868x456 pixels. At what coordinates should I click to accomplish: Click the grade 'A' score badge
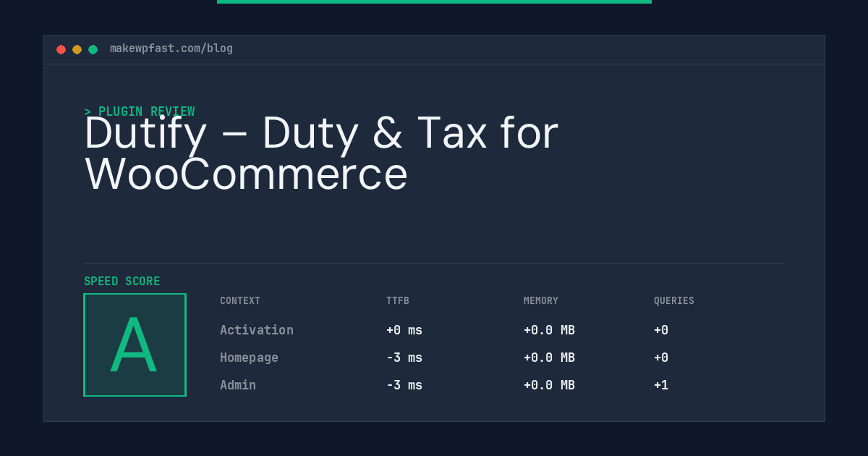(135, 345)
